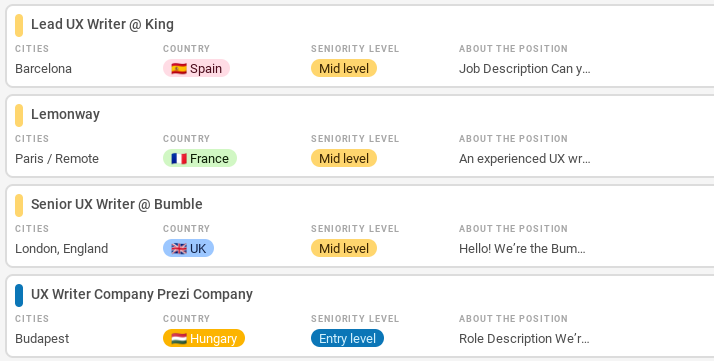Click the Barcelona city field
Viewport: 714px width, 361px height.
(x=43, y=69)
